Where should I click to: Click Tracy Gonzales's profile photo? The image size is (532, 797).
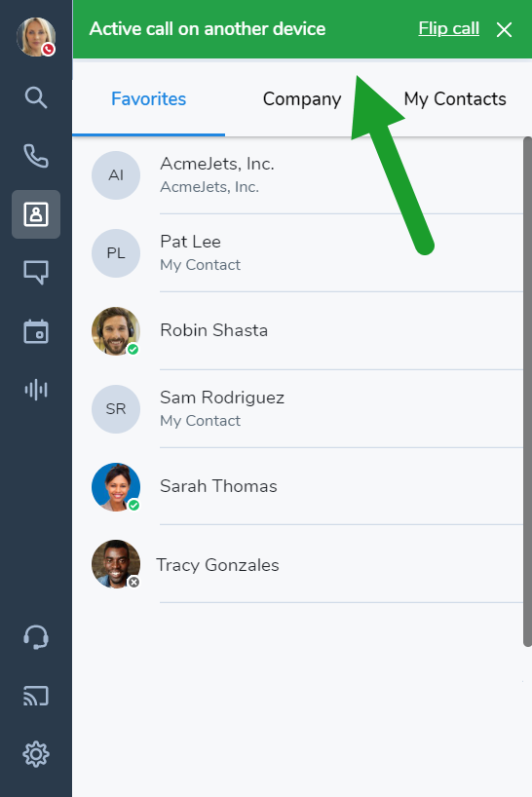pyautogui.click(x=116, y=564)
